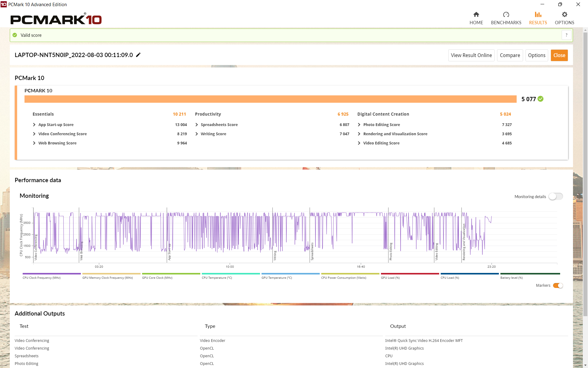
Task: Open the Benchmarks tab
Action: coord(506,18)
